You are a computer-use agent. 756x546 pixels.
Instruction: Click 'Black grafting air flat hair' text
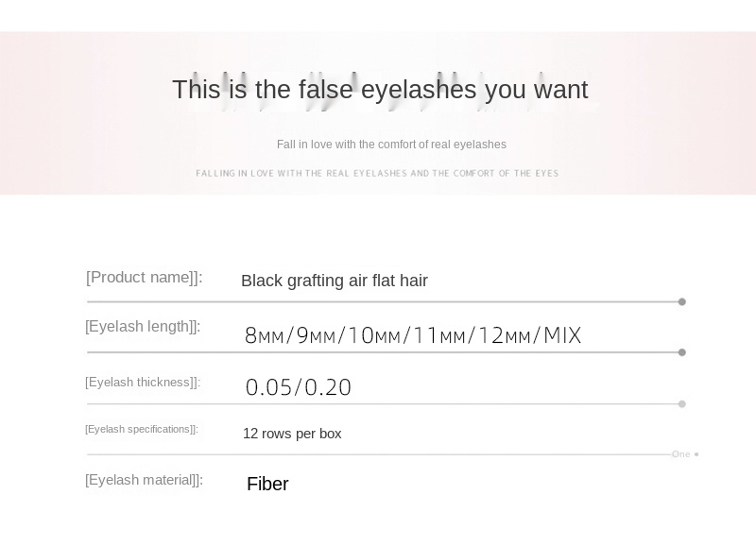[x=335, y=281]
